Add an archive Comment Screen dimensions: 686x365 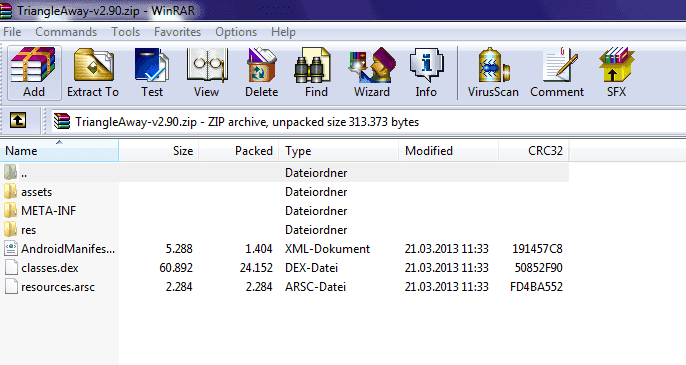557,73
